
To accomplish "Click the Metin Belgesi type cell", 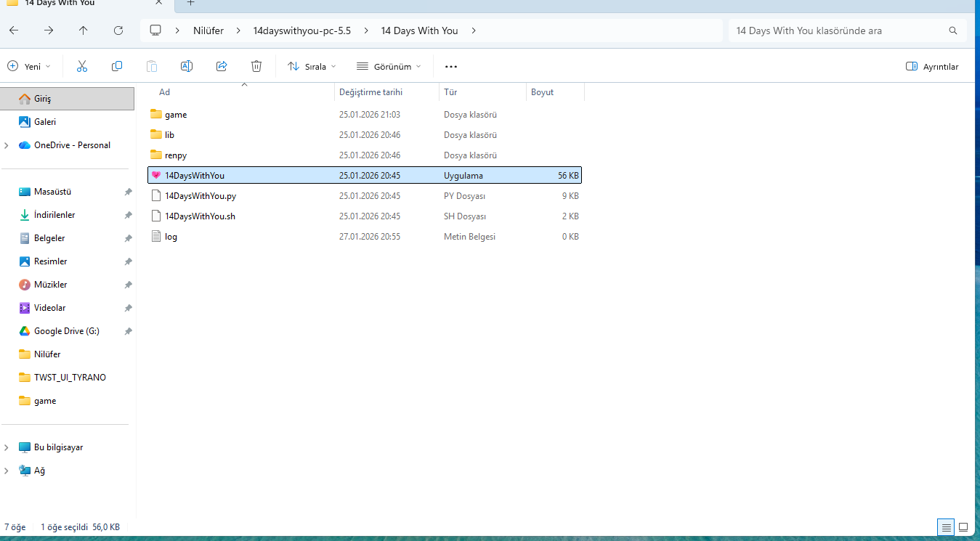I will 469,237.
